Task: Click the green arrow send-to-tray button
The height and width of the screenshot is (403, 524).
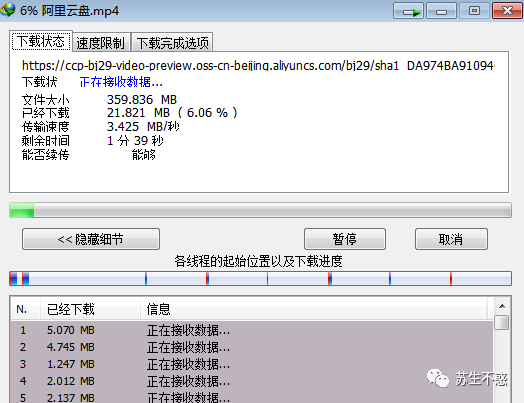Action: 408,11
